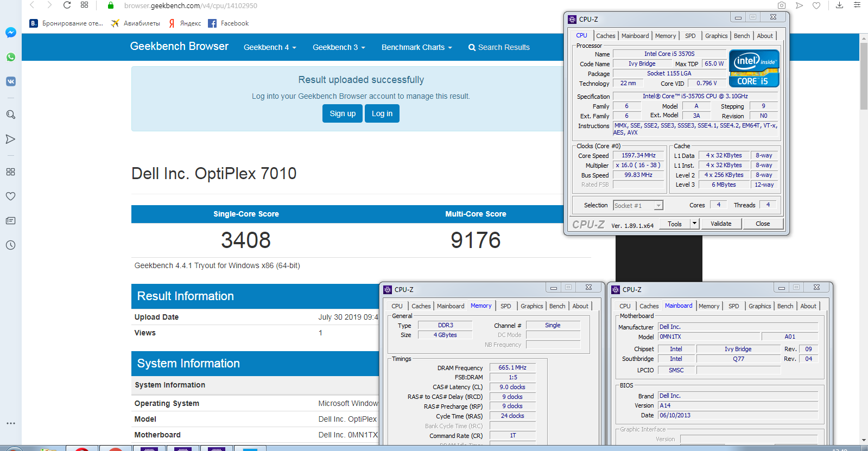Click the address bar URL field
Screen dimensions: 868x451
tap(191, 5)
